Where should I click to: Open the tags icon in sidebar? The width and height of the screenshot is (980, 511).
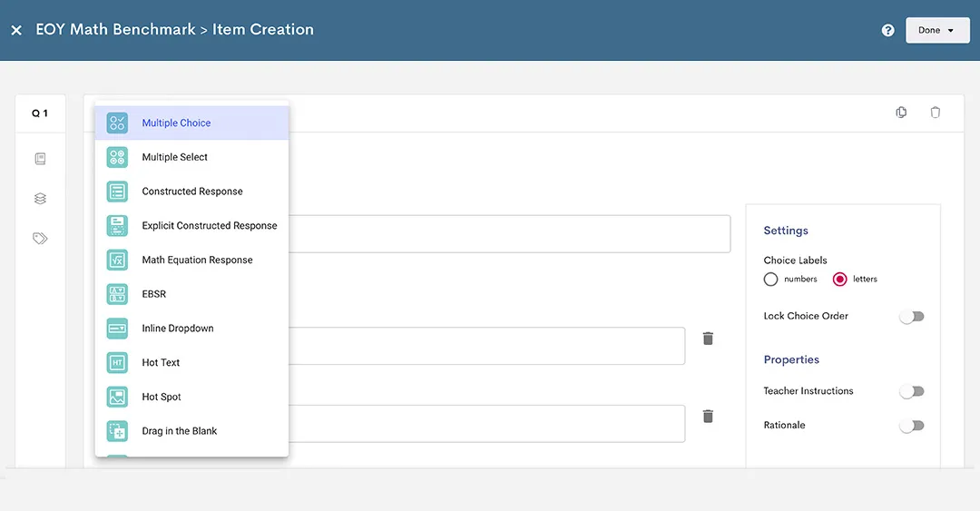click(40, 239)
